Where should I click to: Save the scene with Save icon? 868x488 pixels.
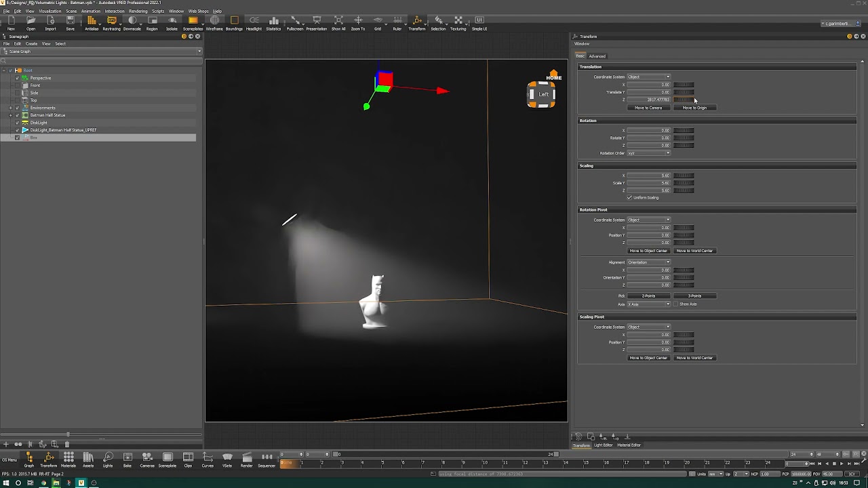tap(70, 23)
